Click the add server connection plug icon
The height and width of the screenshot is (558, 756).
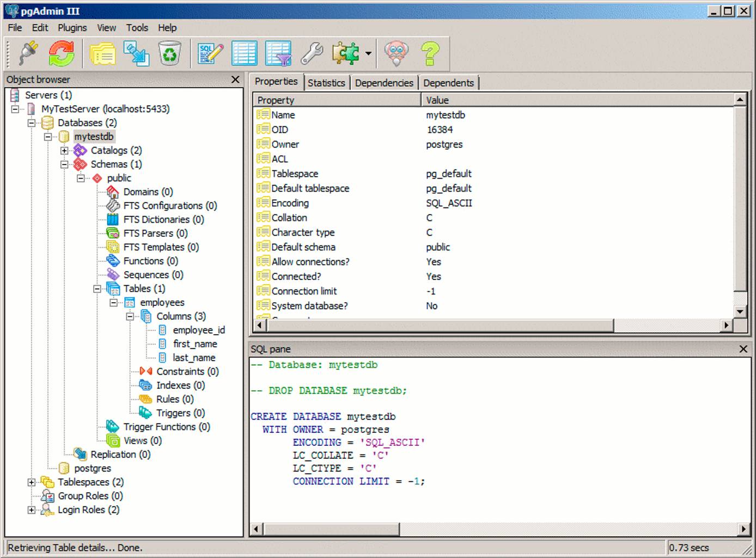(x=27, y=53)
